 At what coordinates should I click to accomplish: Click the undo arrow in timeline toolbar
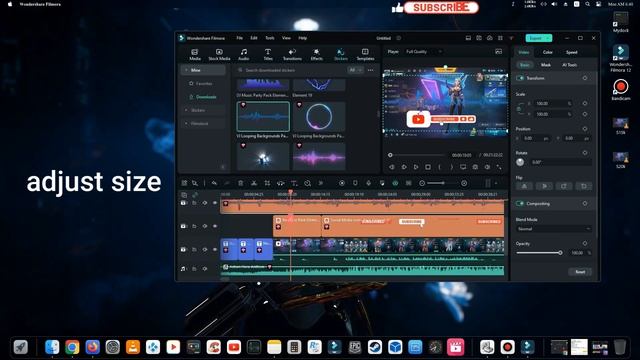(214, 183)
